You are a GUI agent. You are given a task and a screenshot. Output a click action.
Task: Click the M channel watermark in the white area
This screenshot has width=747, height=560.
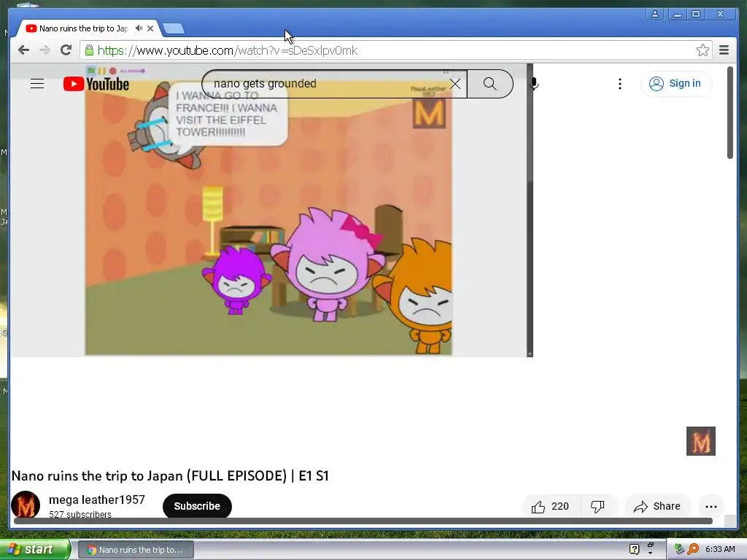click(701, 441)
